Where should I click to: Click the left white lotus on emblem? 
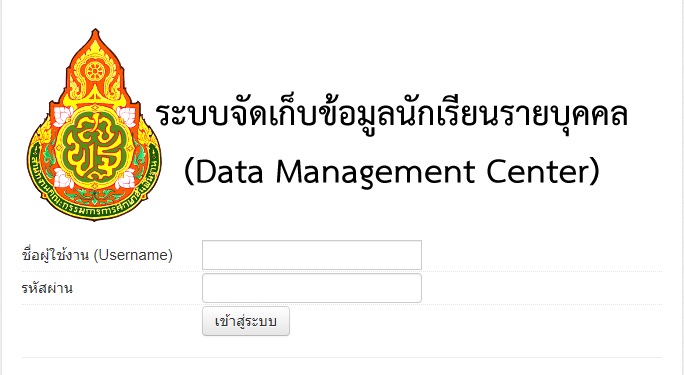coord(62,117)
